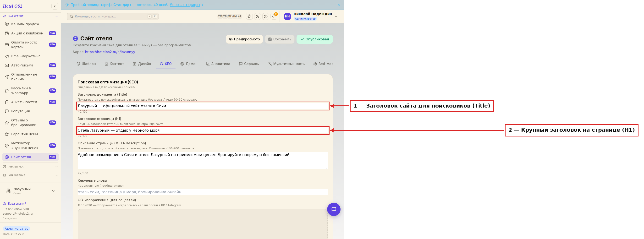The image size is (644, 239).
Task: Expand the АНАЛИТИКА sidebar section
Action: pyautogui.click(x=31, y=167)
